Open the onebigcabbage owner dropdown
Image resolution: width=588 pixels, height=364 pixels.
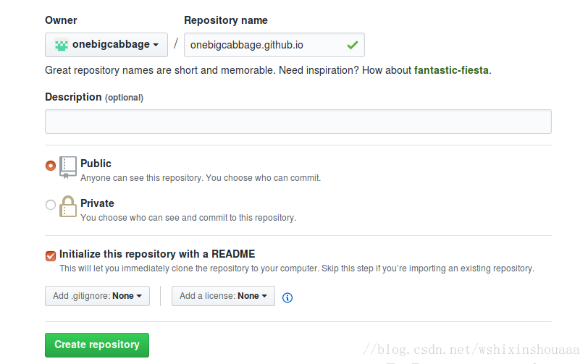106,45
